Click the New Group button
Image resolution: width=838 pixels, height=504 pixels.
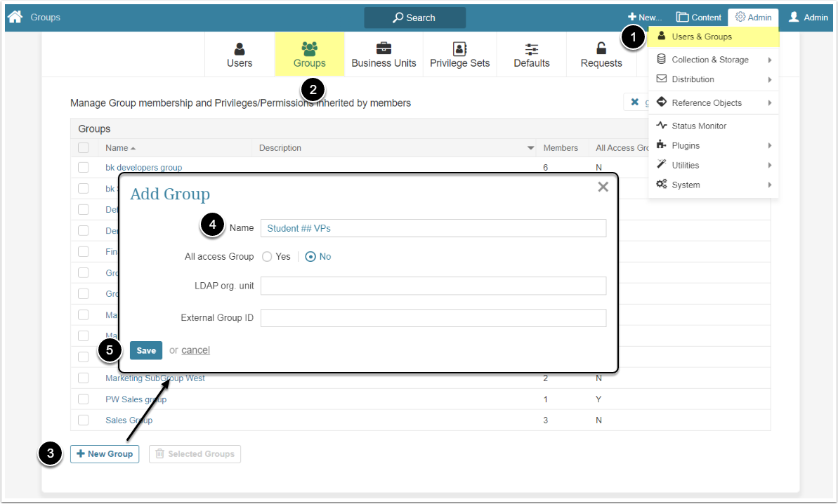[x=105, y=454]
